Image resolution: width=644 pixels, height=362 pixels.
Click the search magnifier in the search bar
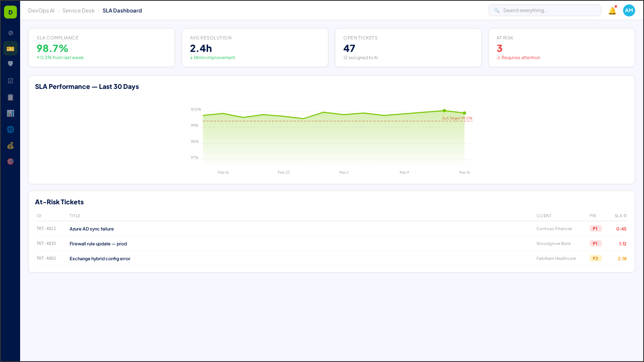click(496, 10)
